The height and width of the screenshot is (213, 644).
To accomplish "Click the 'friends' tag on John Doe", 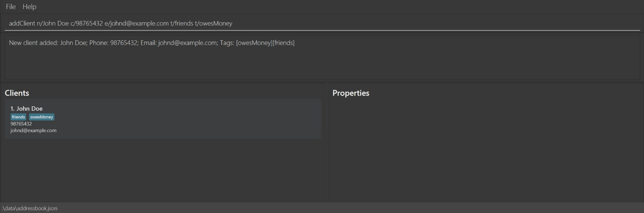I will click(x=18, y=117).
